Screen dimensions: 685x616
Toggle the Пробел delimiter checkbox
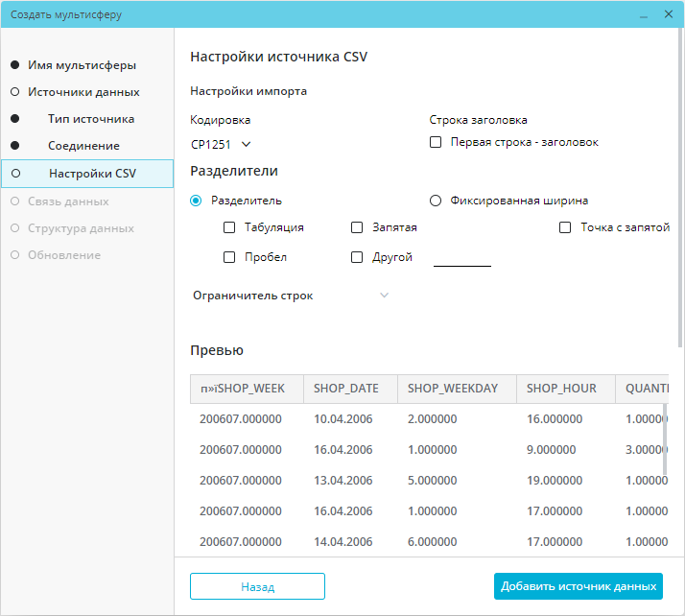(229, 257)
